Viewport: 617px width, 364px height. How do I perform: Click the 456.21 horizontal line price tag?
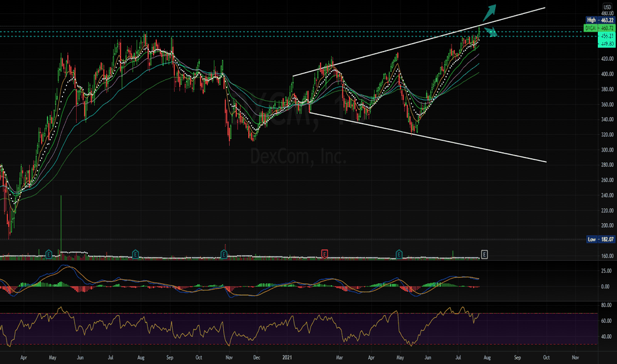606,36
